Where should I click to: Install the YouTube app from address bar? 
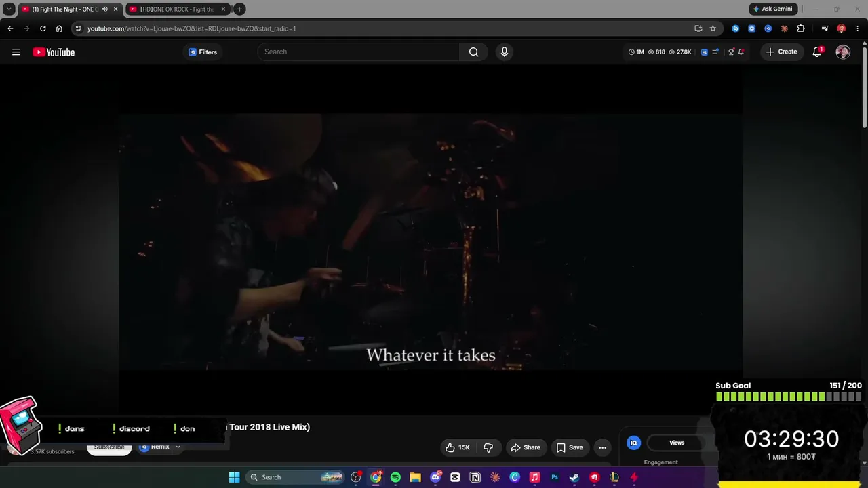[x=698, y=28]
